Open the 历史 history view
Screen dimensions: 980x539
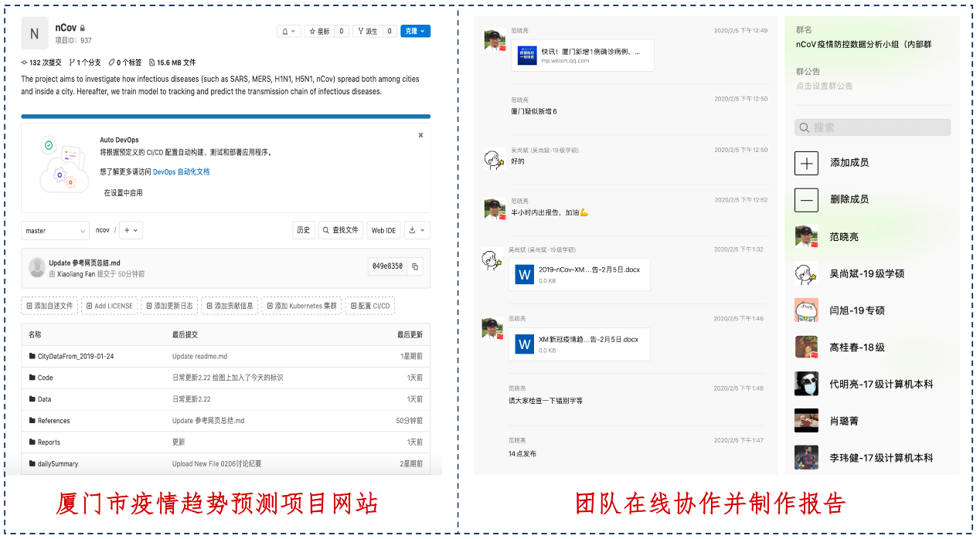(x=303, y=230)
